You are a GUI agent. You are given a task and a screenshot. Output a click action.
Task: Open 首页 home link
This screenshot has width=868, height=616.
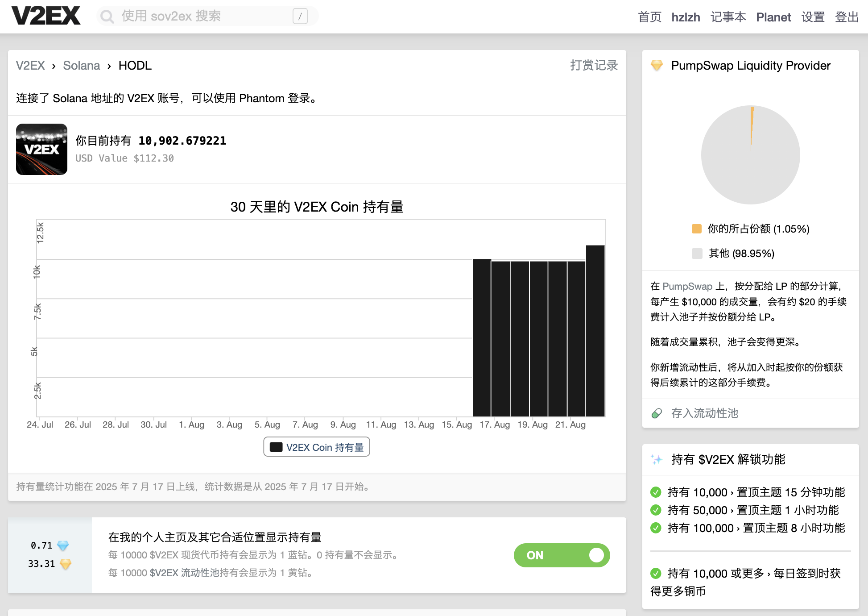[x=649, y=17]
